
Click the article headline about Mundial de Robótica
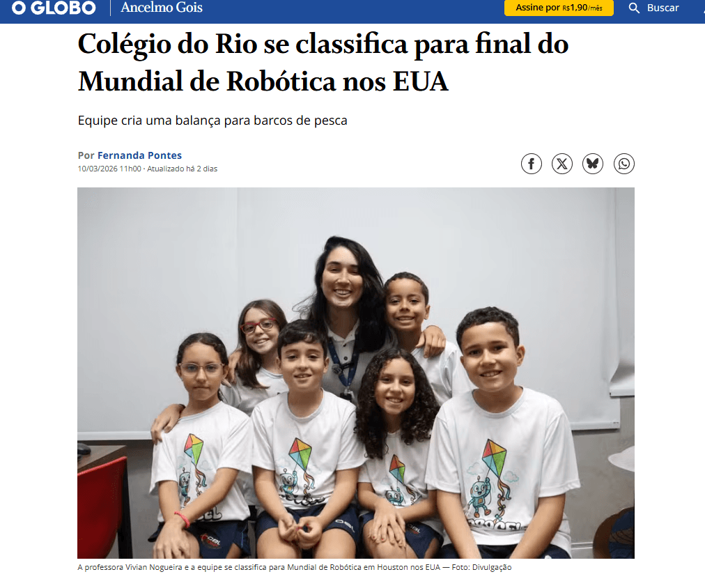[x=323, y=62]
